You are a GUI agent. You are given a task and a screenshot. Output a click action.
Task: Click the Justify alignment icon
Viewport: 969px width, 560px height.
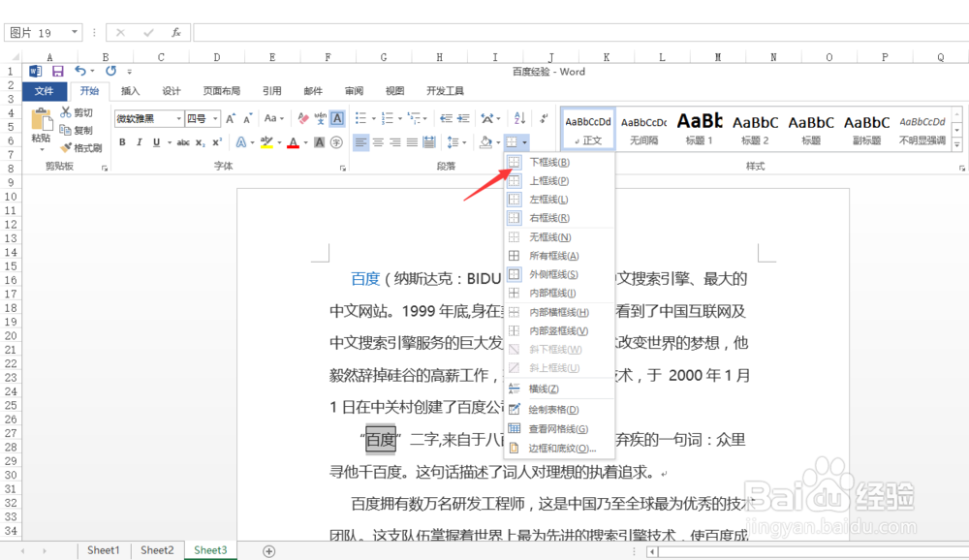coord(412,142)
